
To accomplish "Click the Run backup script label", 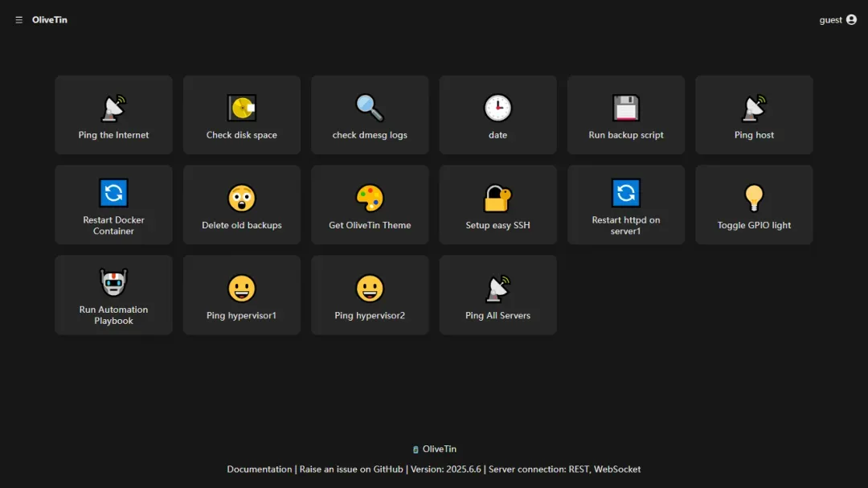I will pos(626,135).
